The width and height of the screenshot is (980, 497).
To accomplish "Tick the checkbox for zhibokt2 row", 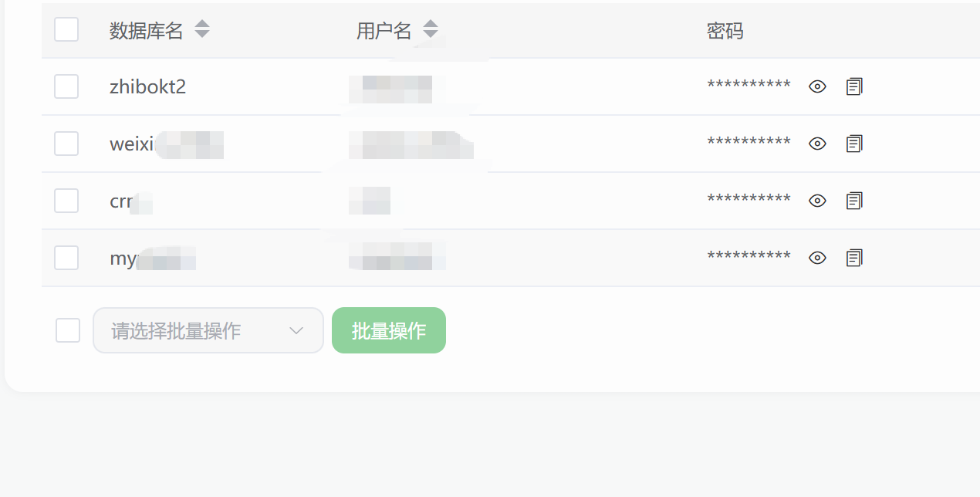I will [x=66, y=86].
